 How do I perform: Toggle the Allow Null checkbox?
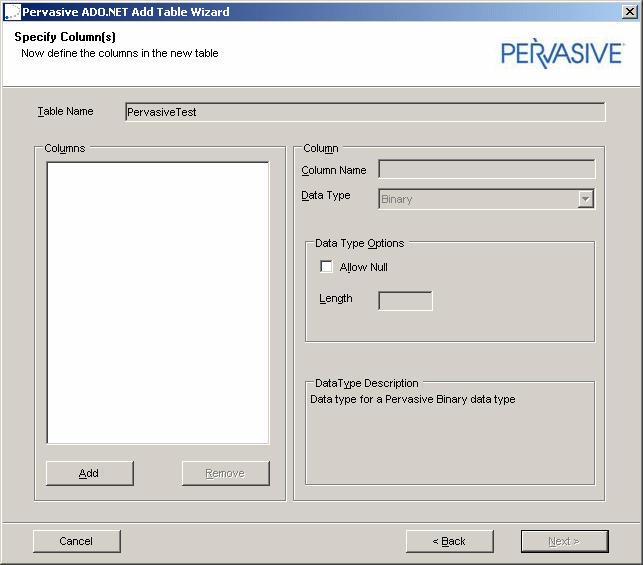pos(326,267)
